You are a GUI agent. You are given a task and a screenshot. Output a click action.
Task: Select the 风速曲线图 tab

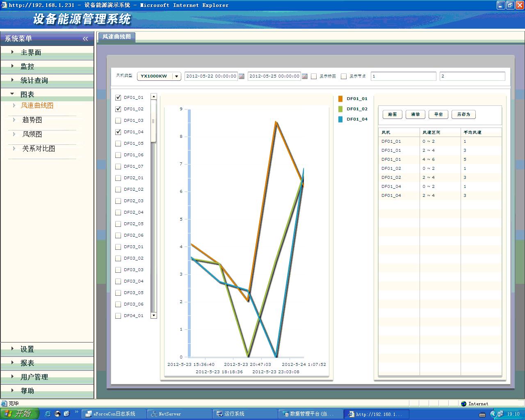coord(116,37)
